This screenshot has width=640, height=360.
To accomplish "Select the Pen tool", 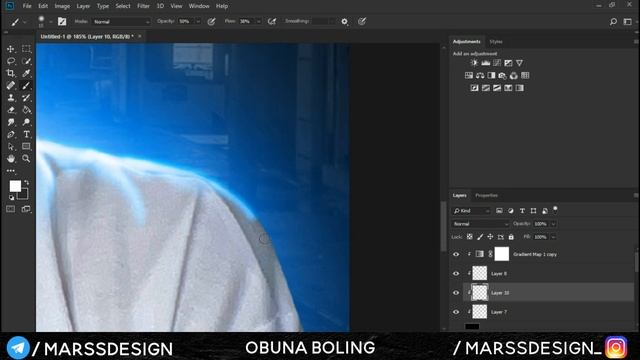I will pos(11,134).
